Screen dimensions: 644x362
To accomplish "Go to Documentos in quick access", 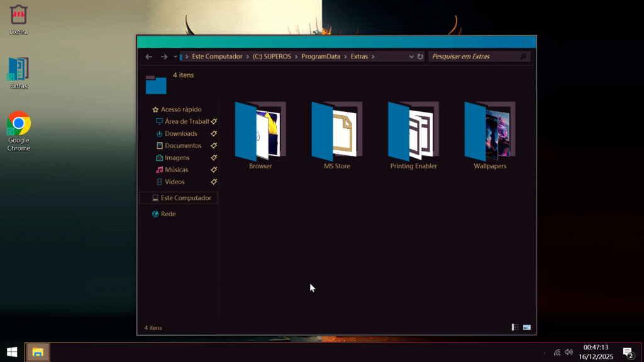I will click(183, 146).
